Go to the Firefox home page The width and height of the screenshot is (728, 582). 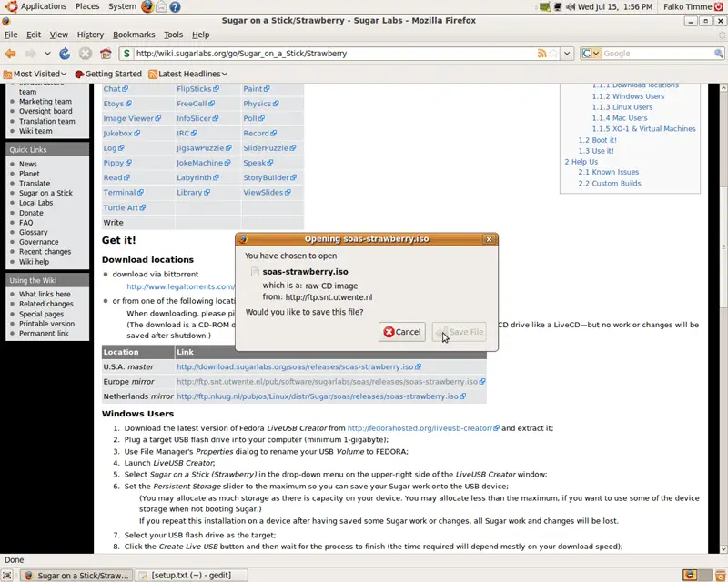click(x=106, y=54)
